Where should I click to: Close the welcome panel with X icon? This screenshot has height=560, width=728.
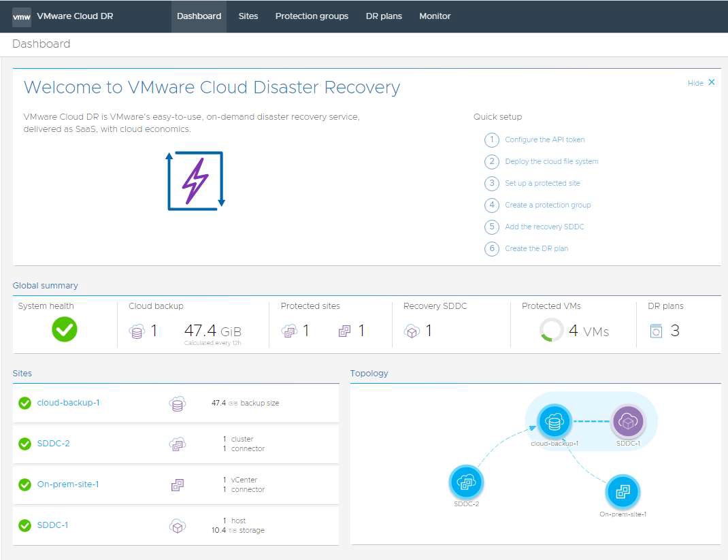[711, 82]
